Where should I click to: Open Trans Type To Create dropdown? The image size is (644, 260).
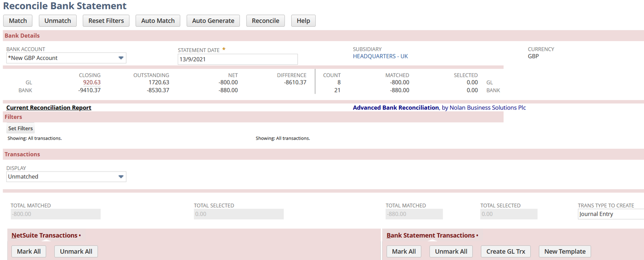(x=610, y=214)
